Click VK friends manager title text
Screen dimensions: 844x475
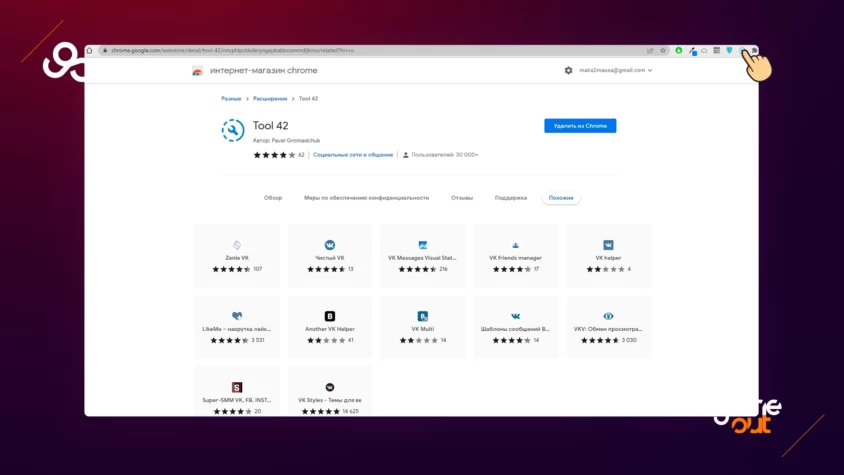pyautogui.click(x=516, y=258)
